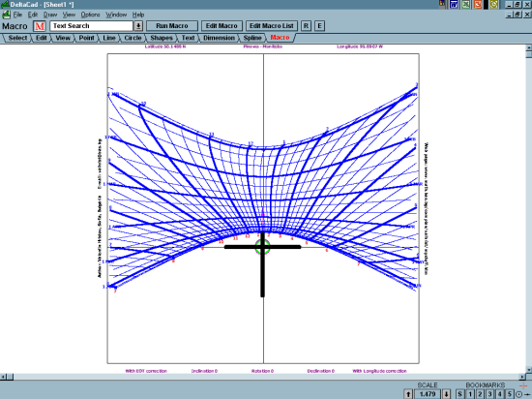The height and width of the screenshot is (399, 532).
Task: Click the S bookmark button
Action: coord(459,394)
